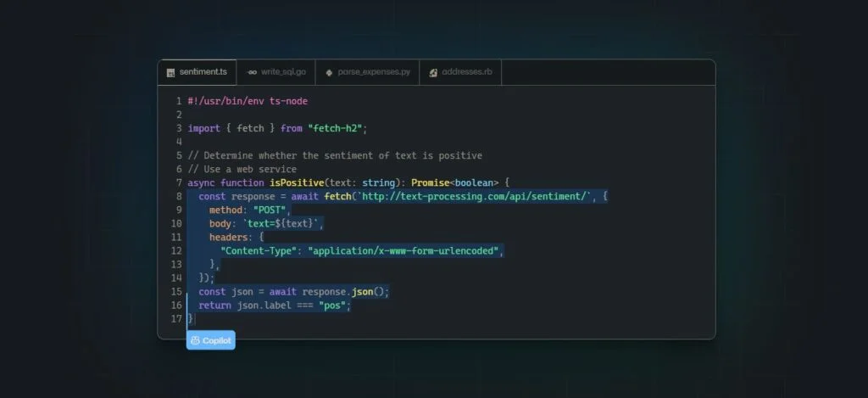Open the sentiment.ts tab
868x398 pixels.
pos(197,73)
